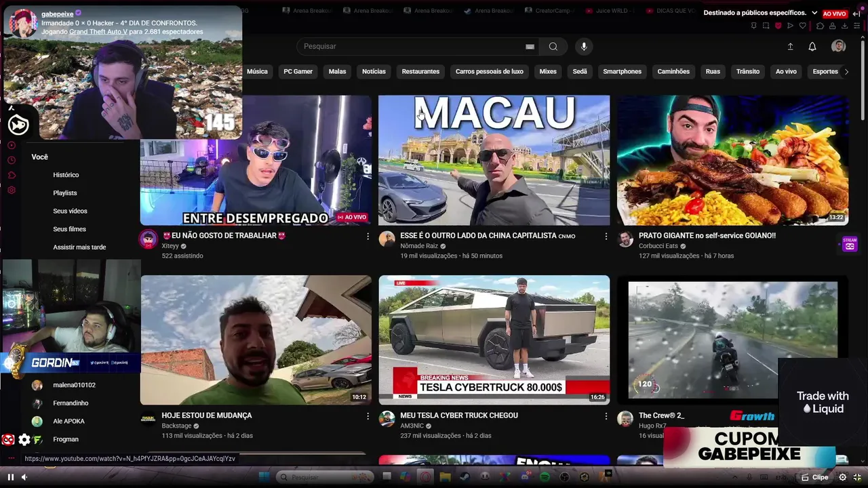Select the Malas filter chip
This screenshot has width=868, height=488.
[x=337, y=71]
